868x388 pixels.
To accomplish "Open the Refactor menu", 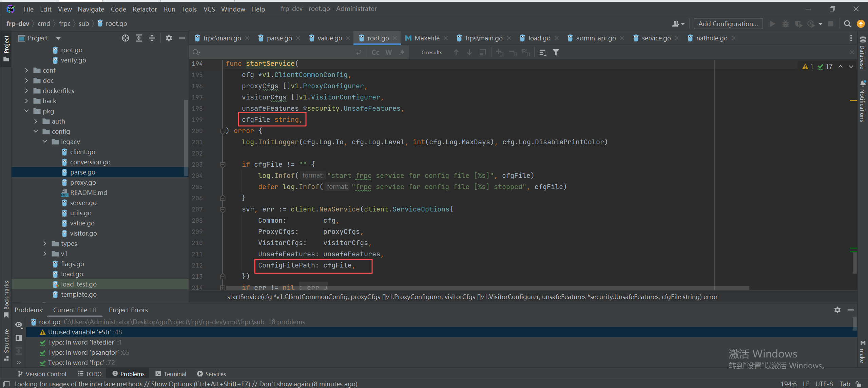I will [144, 9].
